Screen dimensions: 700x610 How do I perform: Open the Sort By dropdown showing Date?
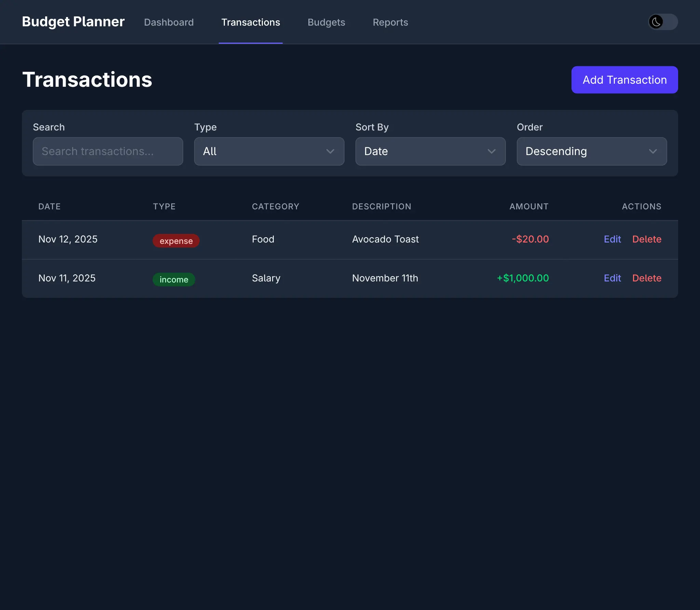click(430, 151)
